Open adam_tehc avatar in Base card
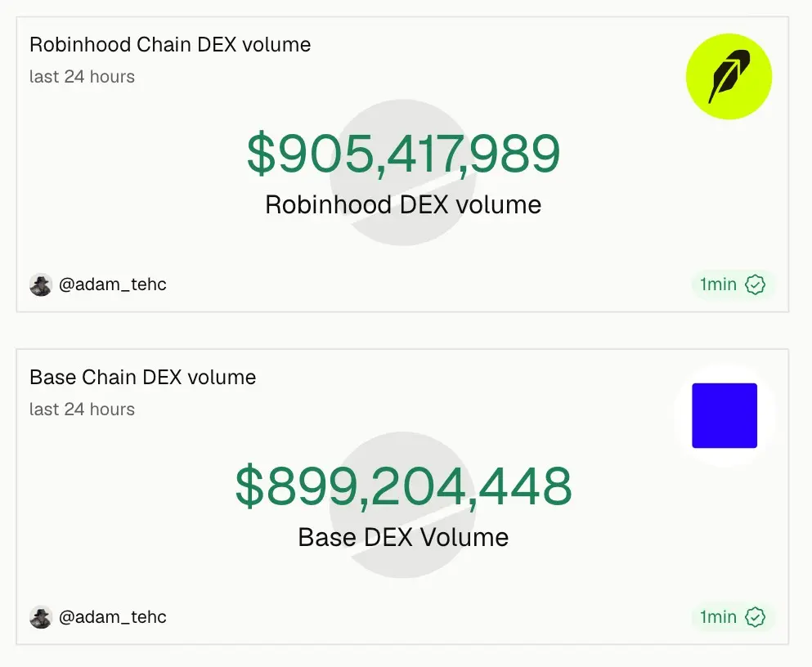The height and width of the screenshot is (667, 812). click(x=41, y=617)
